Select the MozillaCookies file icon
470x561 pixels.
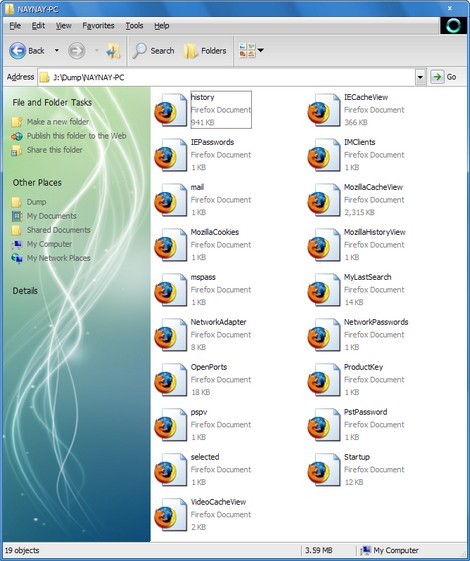point(171,245)
